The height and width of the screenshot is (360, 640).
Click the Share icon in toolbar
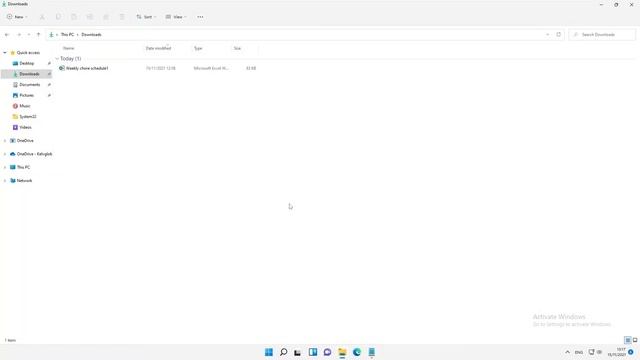[106, 17]
